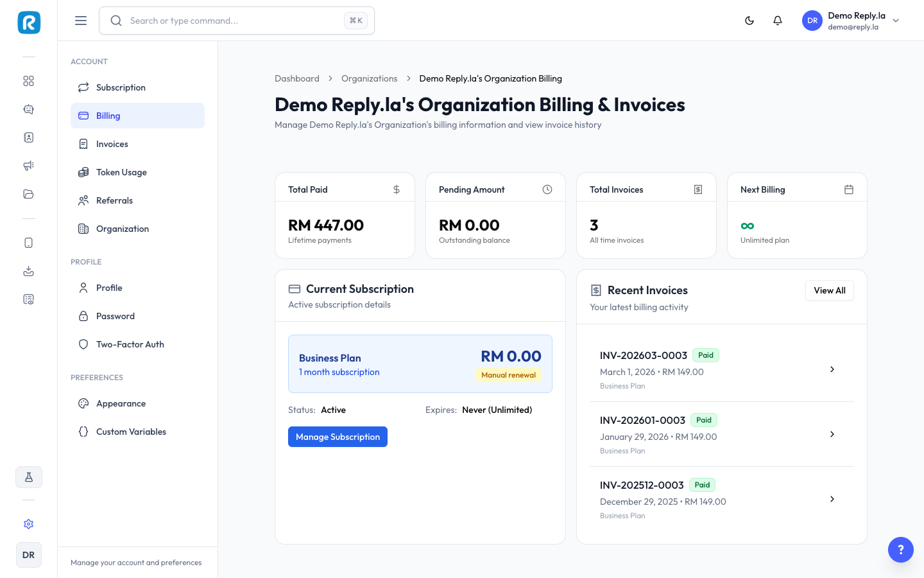Open Custom Variables in the sidebar
Image resolution: width=924 pixels, height=578 pixels.
[x=137, y=432]
